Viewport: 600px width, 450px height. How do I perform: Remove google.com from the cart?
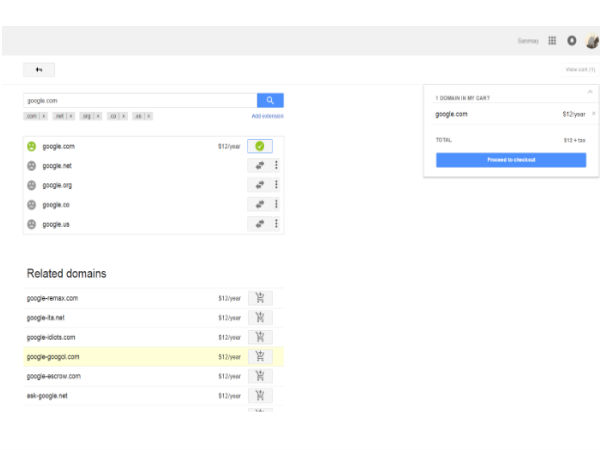(x=593, y=114)
